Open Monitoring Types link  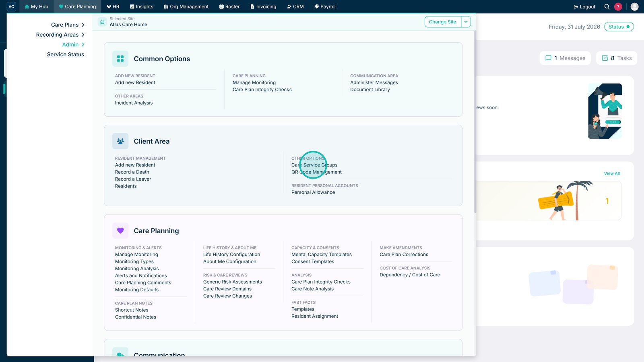(134, 261)
